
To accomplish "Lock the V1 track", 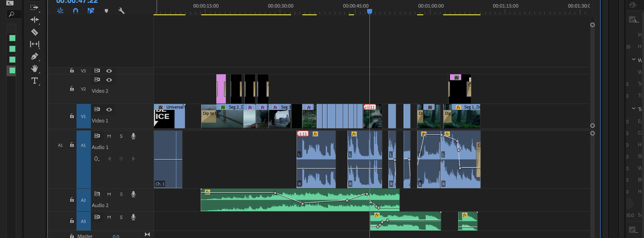I will point(72,116).
